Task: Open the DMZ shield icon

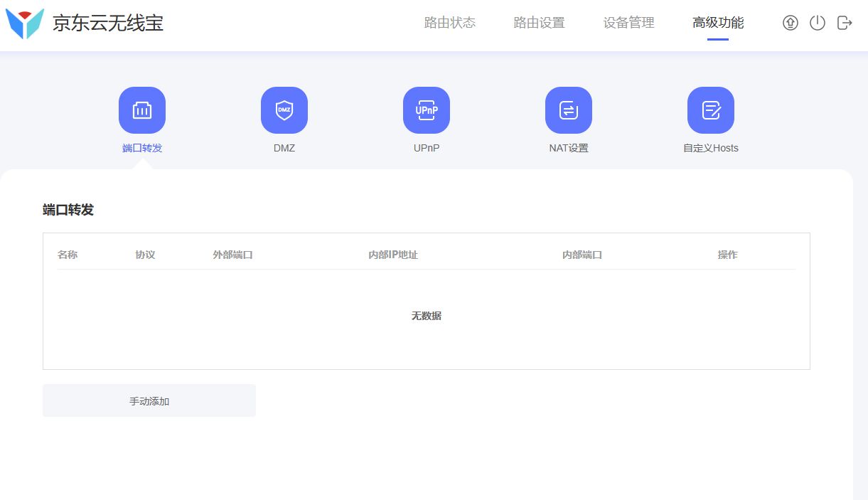Action: click(284, 110)
